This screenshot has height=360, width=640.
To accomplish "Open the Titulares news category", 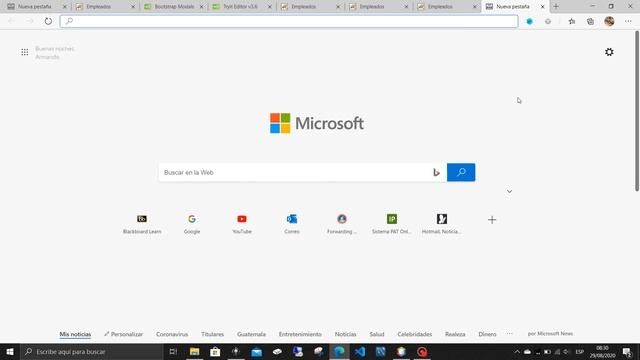I will click(212, 334).
